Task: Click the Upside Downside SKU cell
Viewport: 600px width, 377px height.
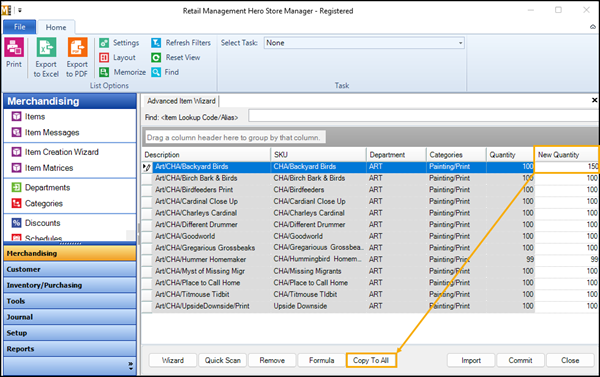Action: click(318, 306)
